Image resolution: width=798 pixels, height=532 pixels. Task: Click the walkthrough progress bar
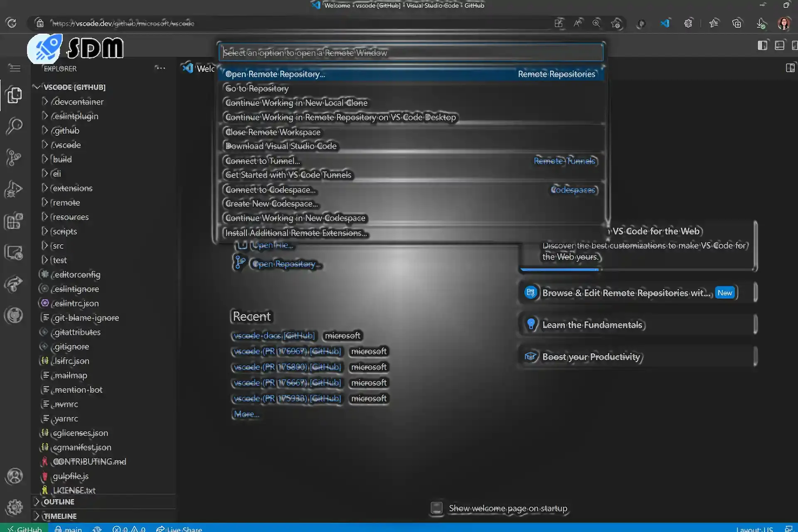pos(638,269)
